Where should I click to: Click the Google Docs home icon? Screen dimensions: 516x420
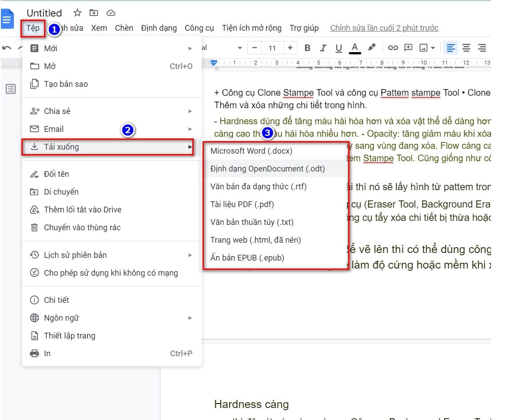coord(7,19)
